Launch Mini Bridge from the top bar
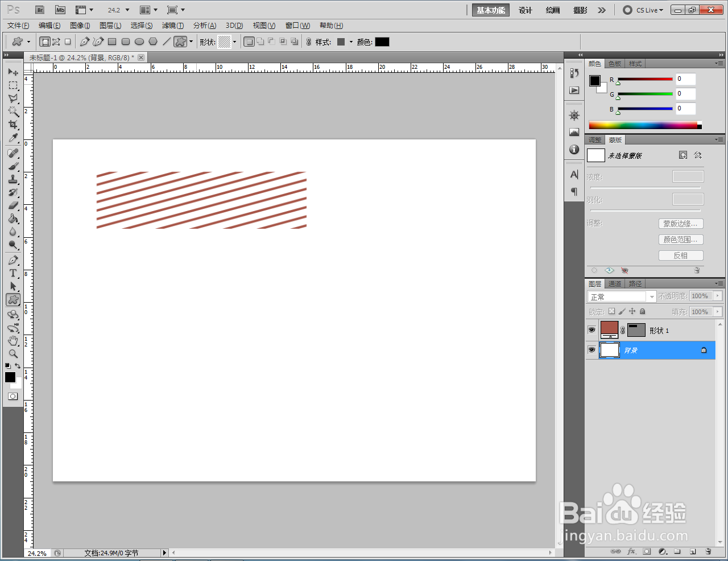The width and height of the screenshot is (728, 561). (60, 10)
